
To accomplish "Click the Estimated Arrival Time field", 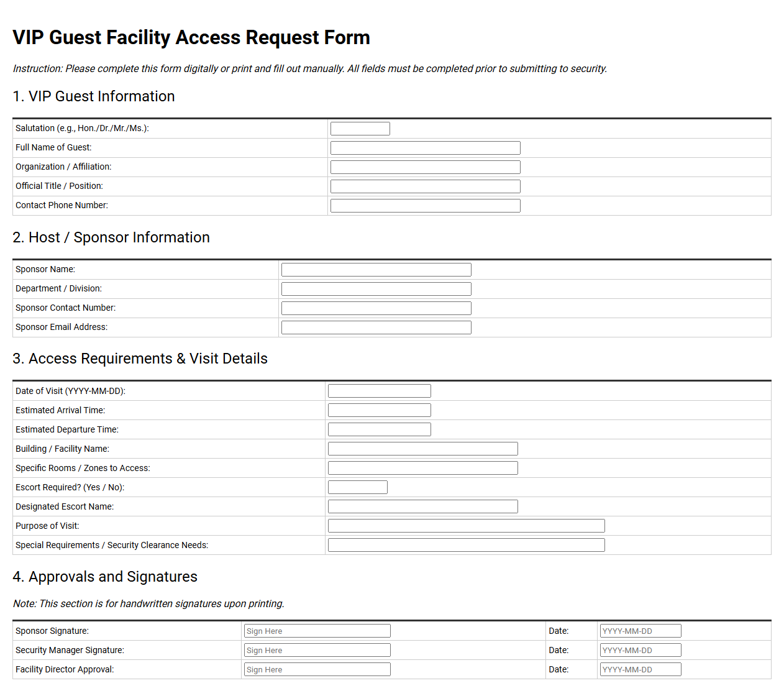I will pos(380,410).
